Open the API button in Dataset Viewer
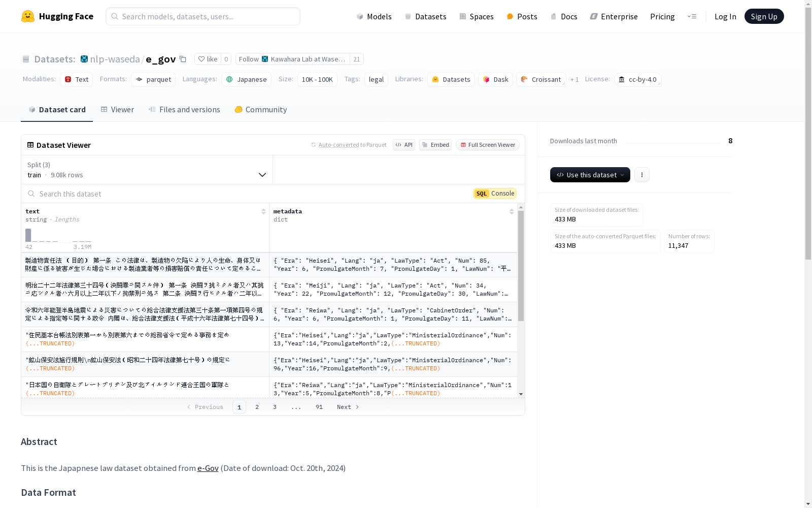 tap(404, 145)
